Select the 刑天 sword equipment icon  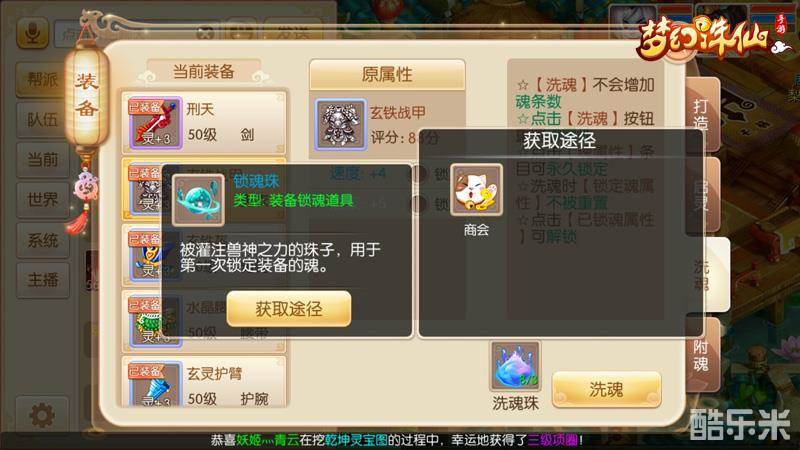tap(156, 123)
